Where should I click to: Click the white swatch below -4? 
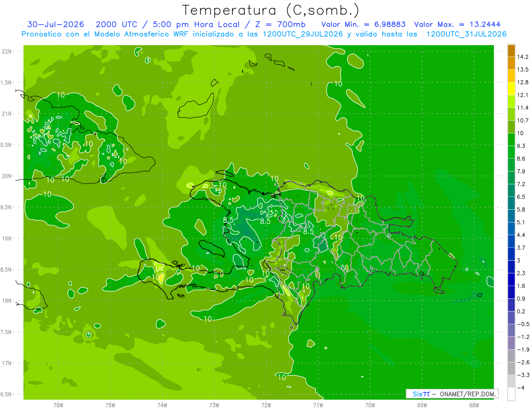(511, 394)
